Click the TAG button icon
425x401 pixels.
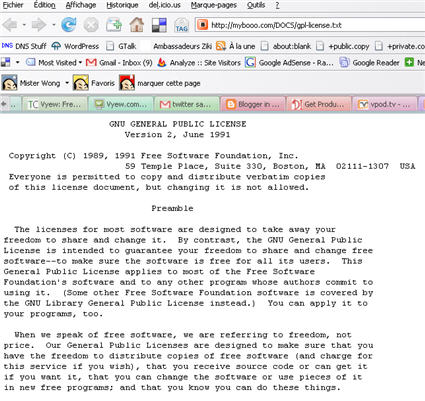[182, 25]
